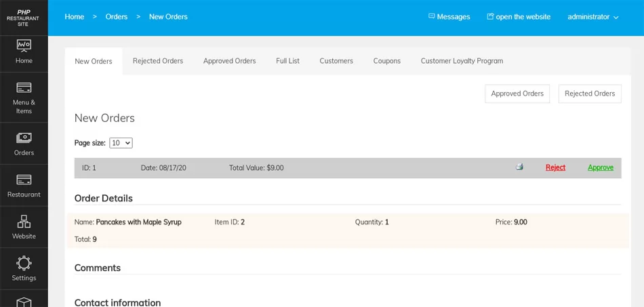Click the 'Total Value: $9.00' text
Screen dimensions: 644x307
[256, 168]
